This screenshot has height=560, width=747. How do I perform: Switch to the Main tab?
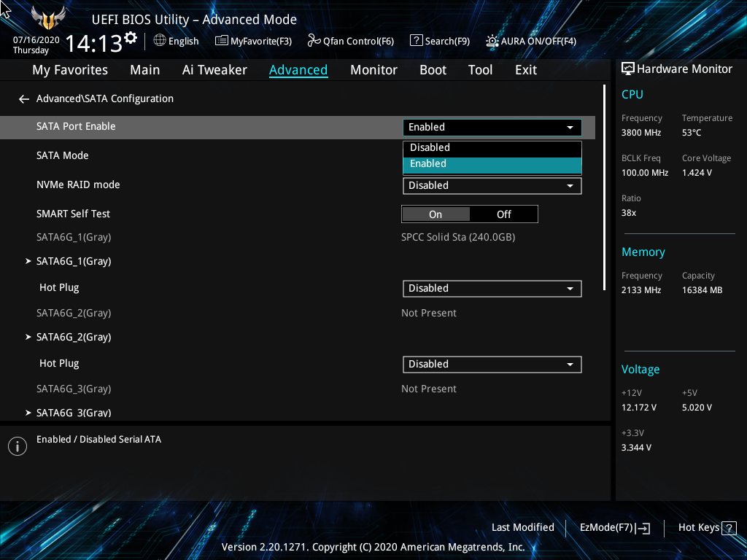pos(145,70)
